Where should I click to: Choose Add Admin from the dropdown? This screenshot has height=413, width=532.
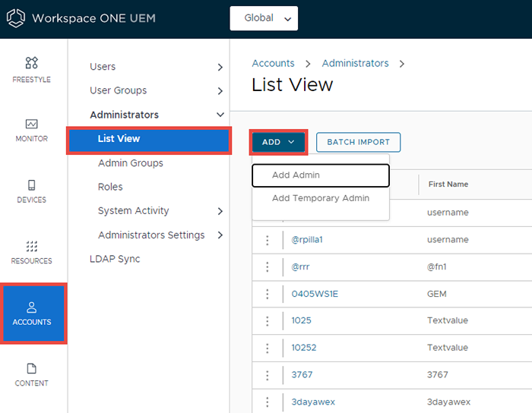(321, 175)
